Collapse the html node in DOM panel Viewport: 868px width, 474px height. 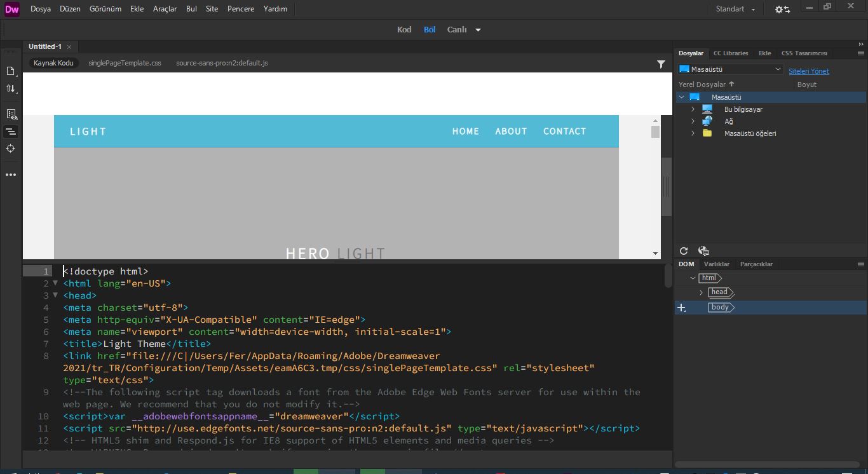coord(693,278)
